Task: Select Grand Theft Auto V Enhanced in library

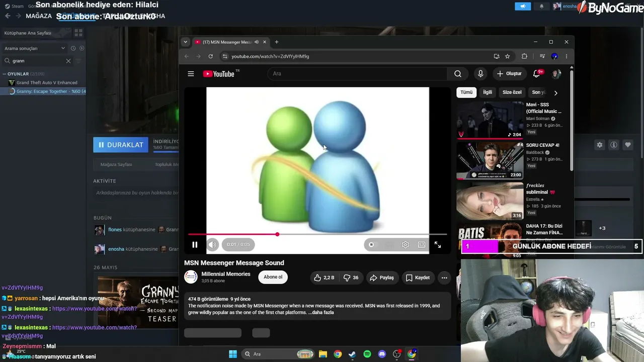Action: tap(47, 82)
